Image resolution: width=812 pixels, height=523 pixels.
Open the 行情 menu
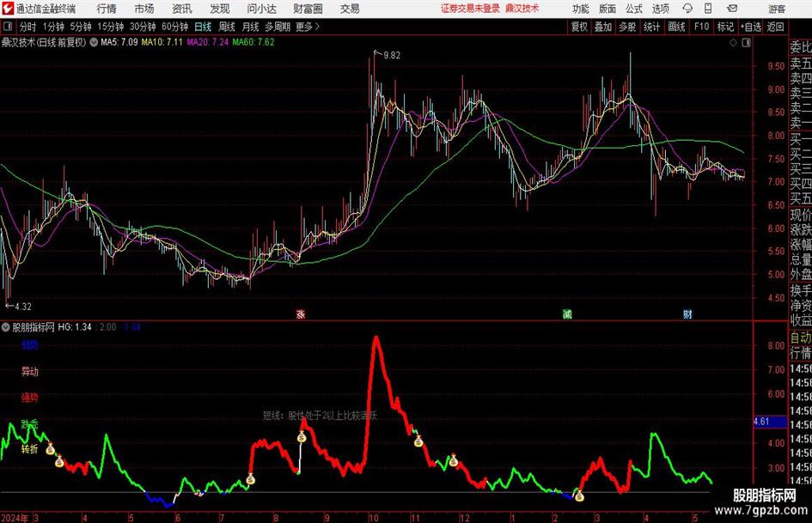coord(107,9)
